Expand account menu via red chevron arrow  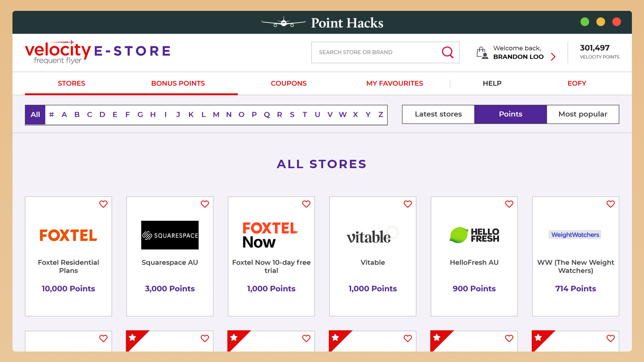[553, 57]
